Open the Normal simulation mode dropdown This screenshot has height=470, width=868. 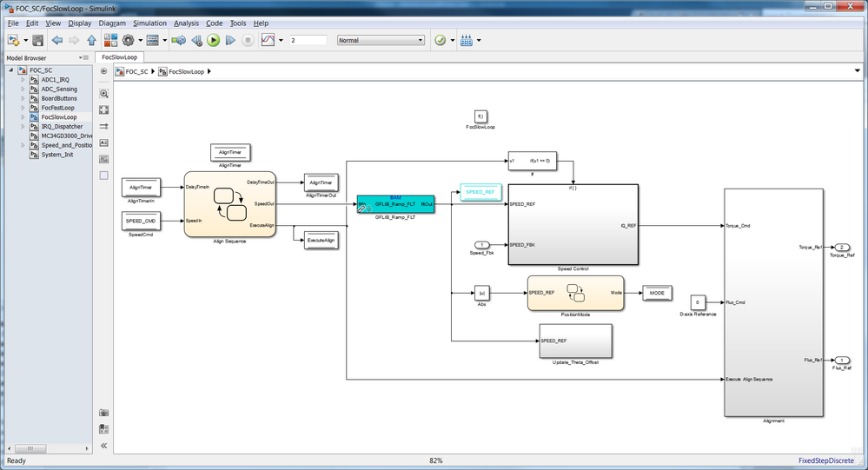(381, 41)
